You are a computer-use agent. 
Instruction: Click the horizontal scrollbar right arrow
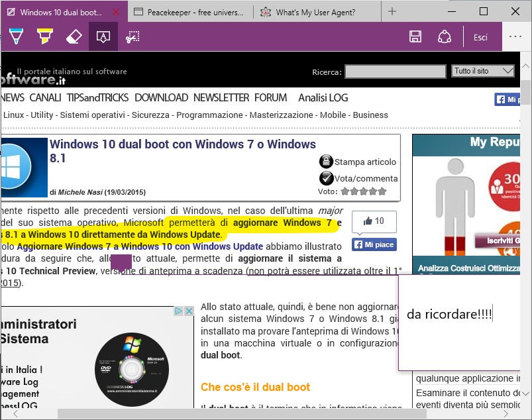click(x=505, y=413)
